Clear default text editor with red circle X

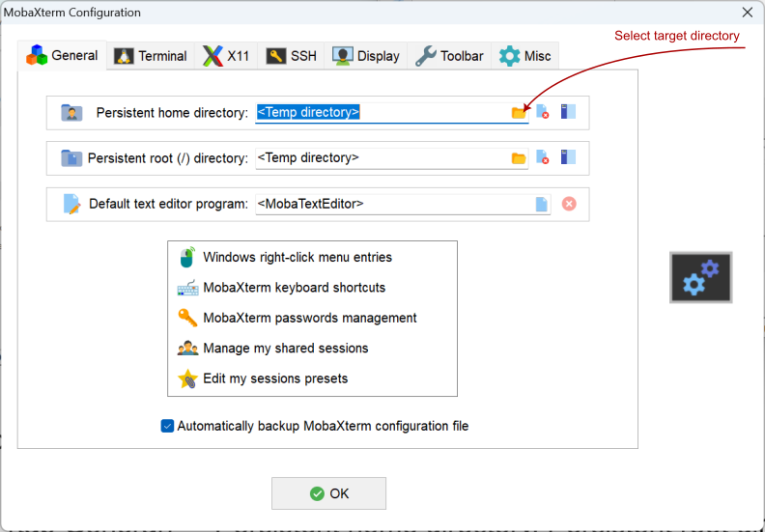tap(569, 204)
